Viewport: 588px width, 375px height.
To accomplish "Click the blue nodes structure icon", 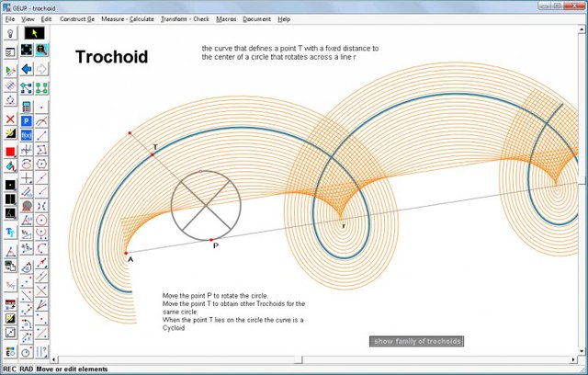I will tap(27, 88).
